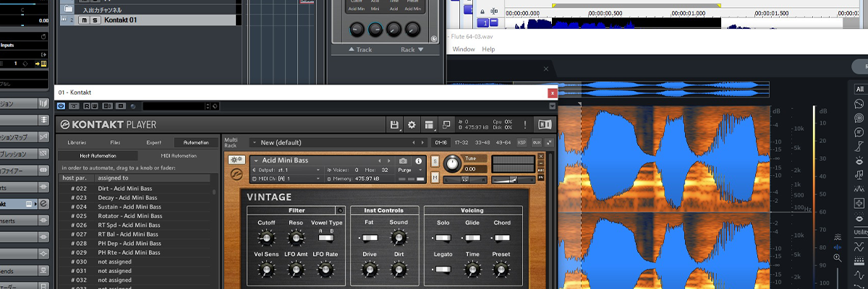Switch to the Files tab in Kontakt browser
The image size is (868, 289).
116,142
